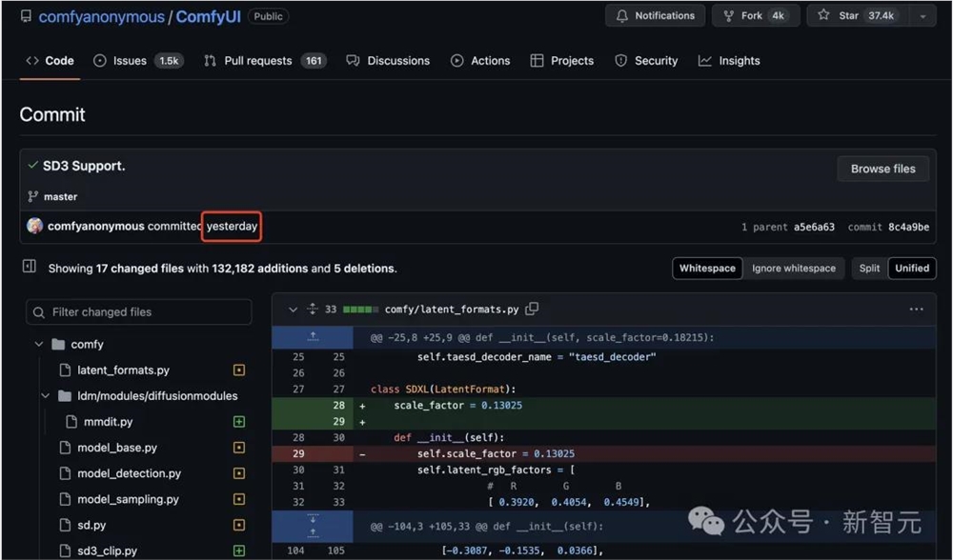Click the Actions tab play icon
Viewport: 953px width, 560px height.
point(457,61)
